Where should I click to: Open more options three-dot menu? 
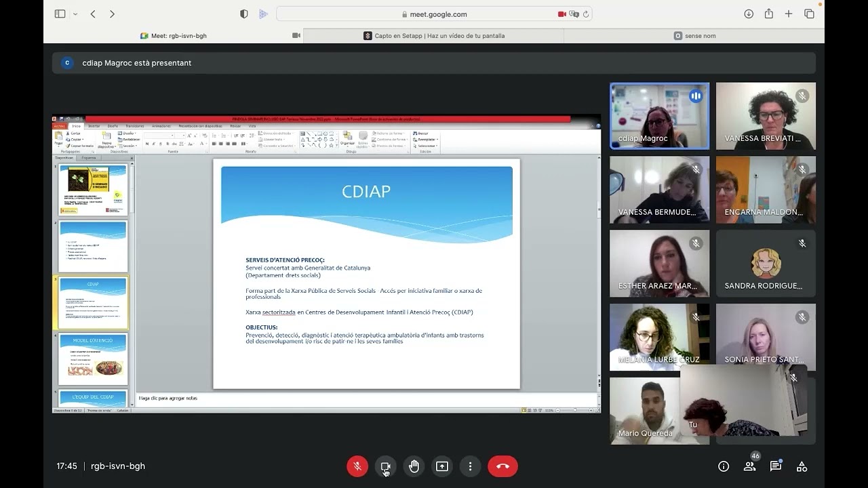[470, 466]
